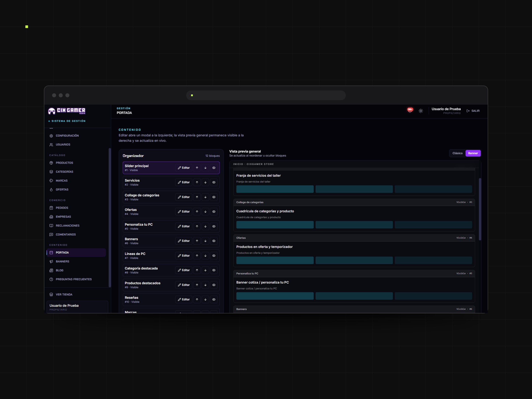Toggle light theme with the sun icon
The height and width of the screenshot is (399, 532).
tap(421, 111)
